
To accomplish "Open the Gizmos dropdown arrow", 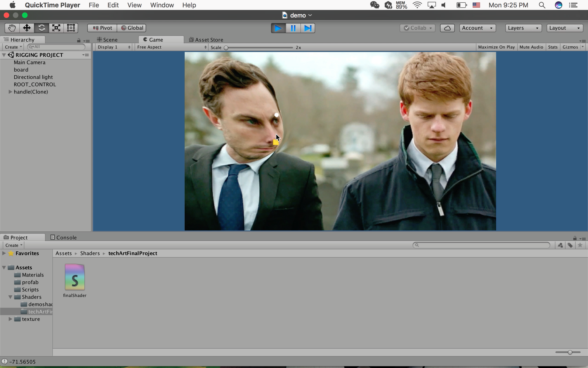I will point(583,47).
